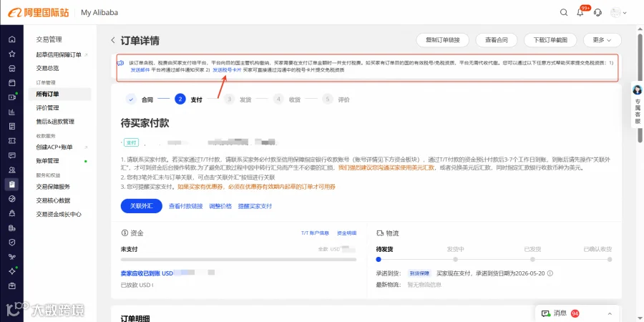
Task: Select 账单管理 in the side menu
Action: [x=47, y=161]
